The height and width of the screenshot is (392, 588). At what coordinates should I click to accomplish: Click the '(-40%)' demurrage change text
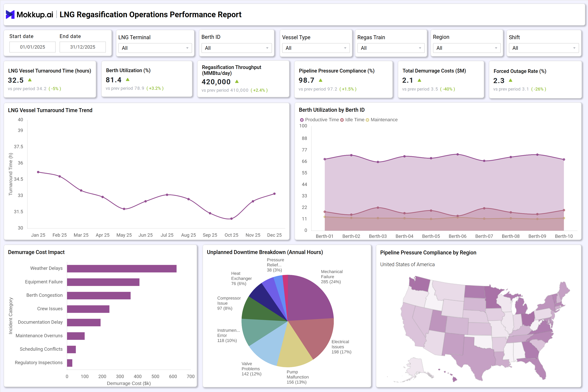coord(447,89)
